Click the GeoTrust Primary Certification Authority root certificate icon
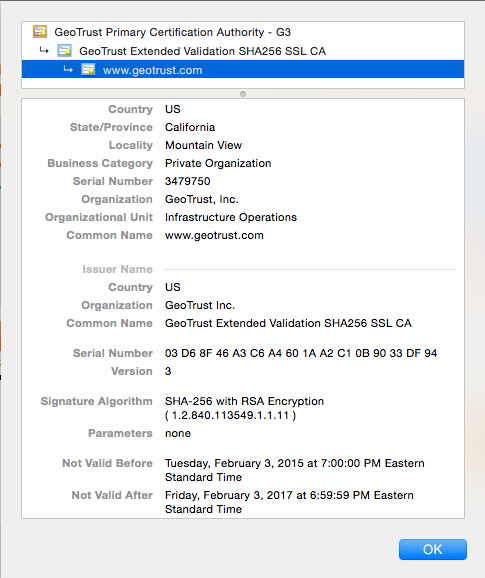This screenshot has height=578, width=485. (x=40, y=32)
